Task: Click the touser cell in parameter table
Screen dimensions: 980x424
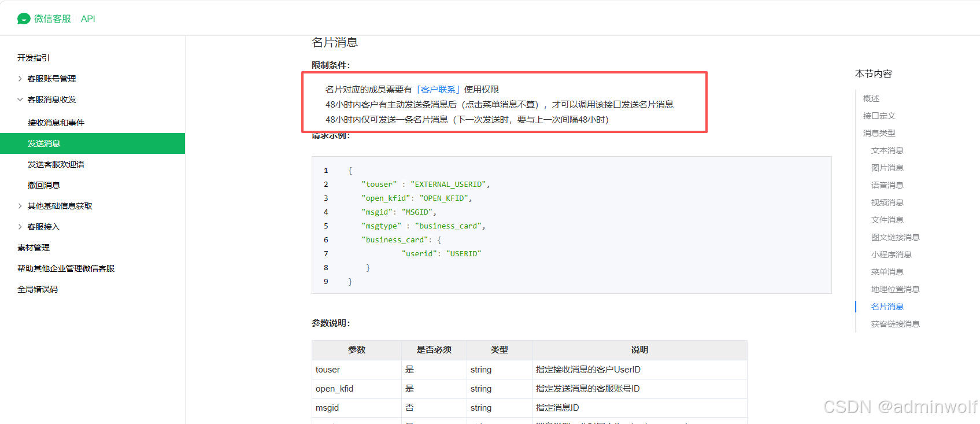Action: pyautogui.click(x=357, y=370)
